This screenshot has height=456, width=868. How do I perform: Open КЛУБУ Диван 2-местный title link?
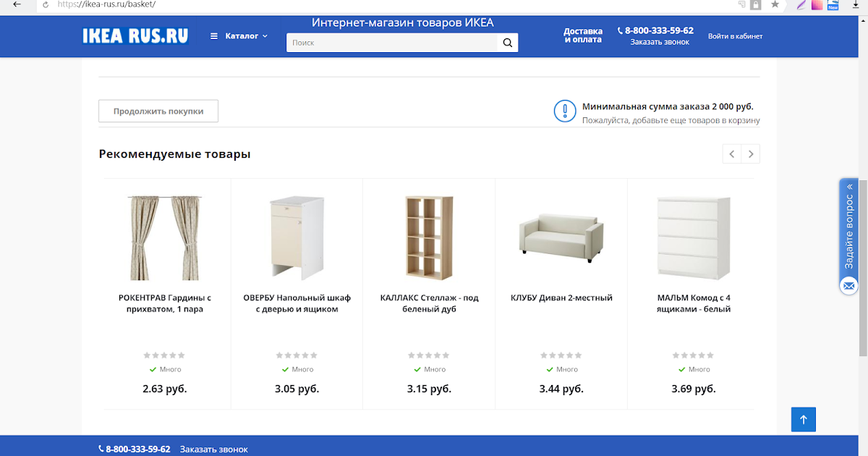click(561, 297)
